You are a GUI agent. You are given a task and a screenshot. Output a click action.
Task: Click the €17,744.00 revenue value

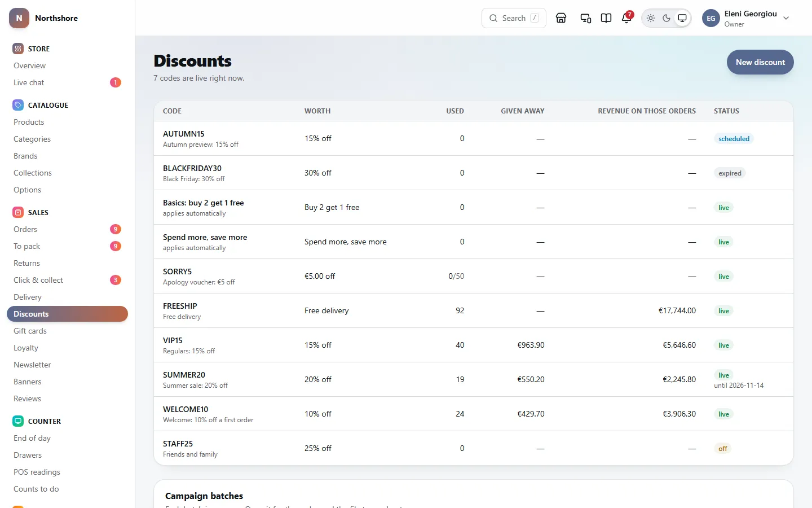pos(677,310)
